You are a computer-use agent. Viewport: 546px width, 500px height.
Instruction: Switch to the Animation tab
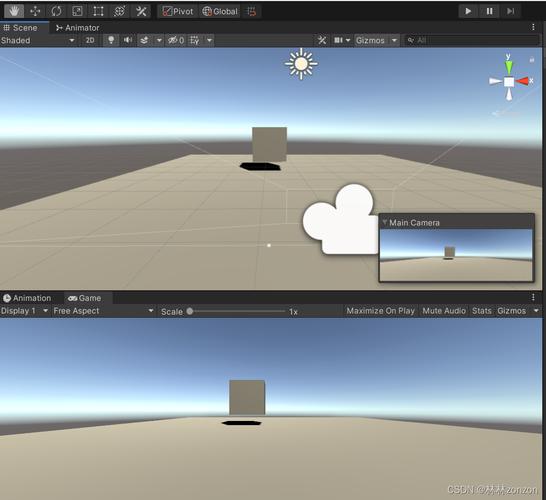tap(27, 298)
